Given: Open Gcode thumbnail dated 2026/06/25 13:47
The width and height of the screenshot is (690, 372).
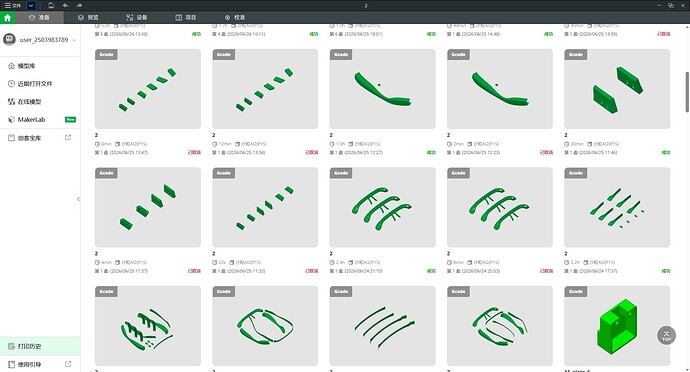Looking at the screenshot, I should point(148,88).
